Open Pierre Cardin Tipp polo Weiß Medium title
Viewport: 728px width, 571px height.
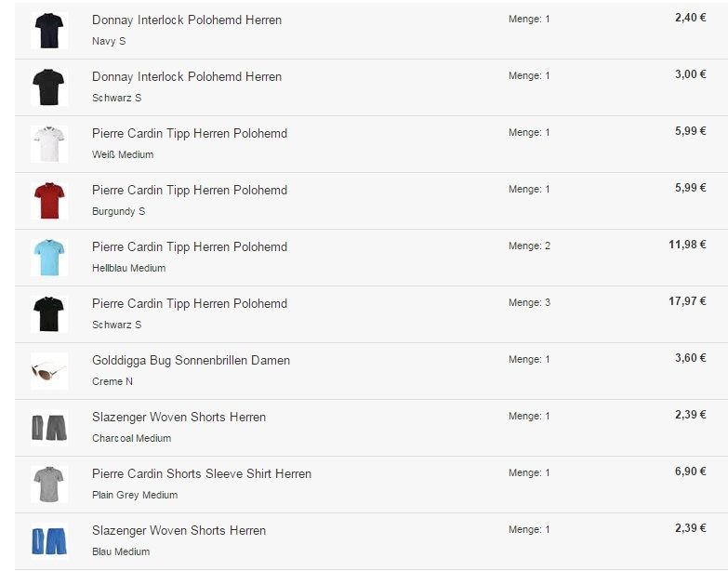(189, 133)
